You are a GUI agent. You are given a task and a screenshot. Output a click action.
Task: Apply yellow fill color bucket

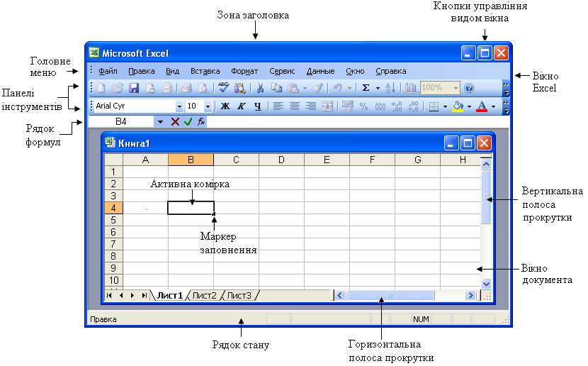[x=458, y=106]
